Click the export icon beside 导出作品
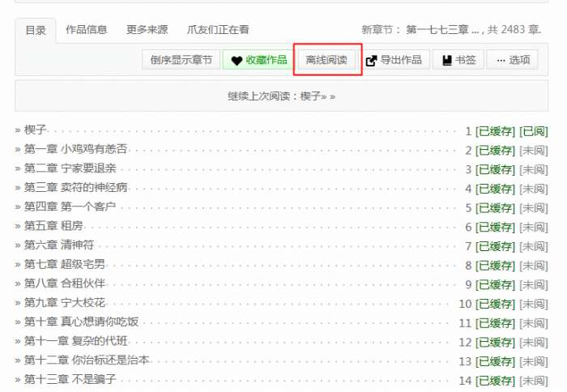 point(371,61)
